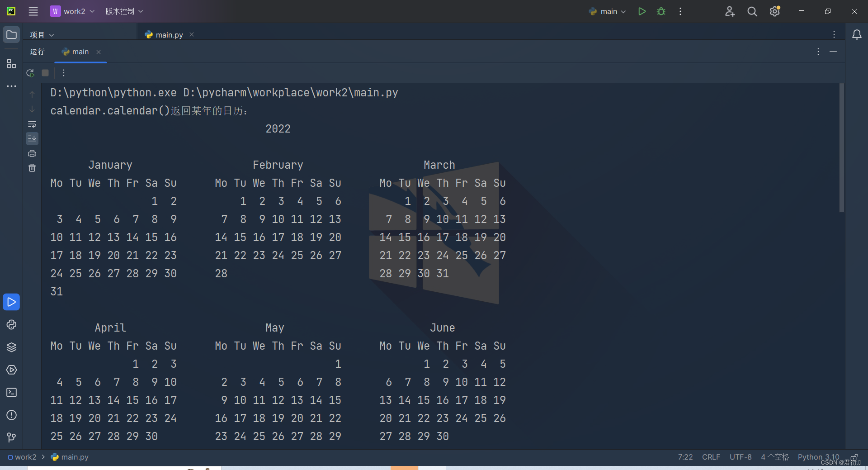The width and height of the screenshot is (868, 470).
Task: Close the main run tab
Action: pos(99,52)
